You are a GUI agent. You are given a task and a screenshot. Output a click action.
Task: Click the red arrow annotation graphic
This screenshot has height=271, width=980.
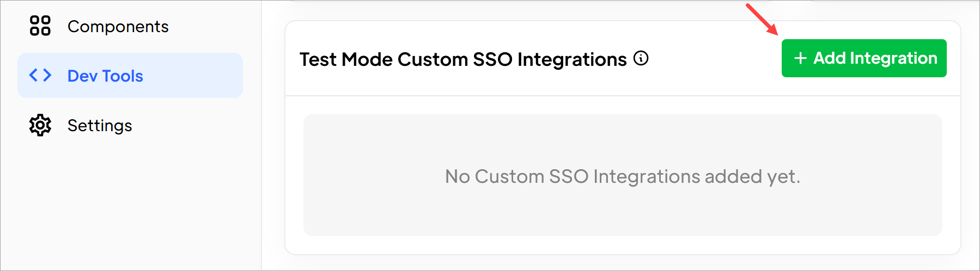(762, 19)
